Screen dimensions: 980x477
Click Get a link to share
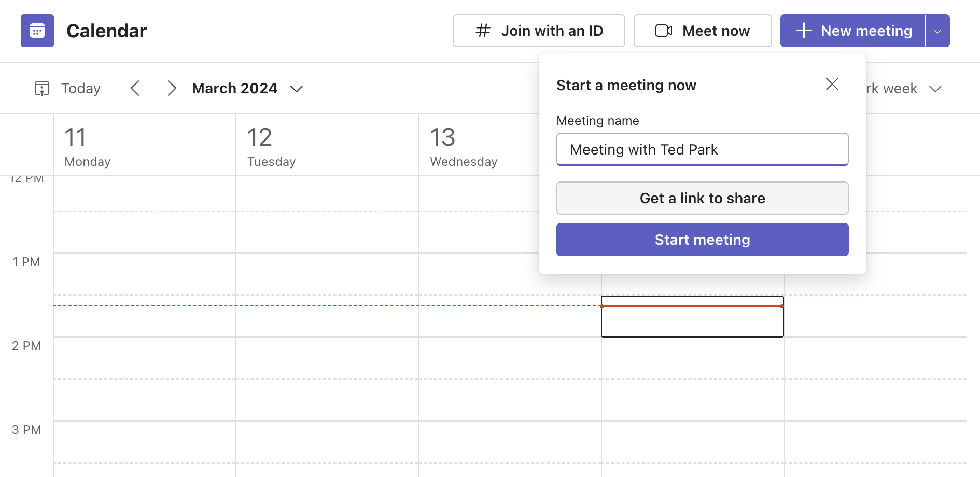pos(702,198)
